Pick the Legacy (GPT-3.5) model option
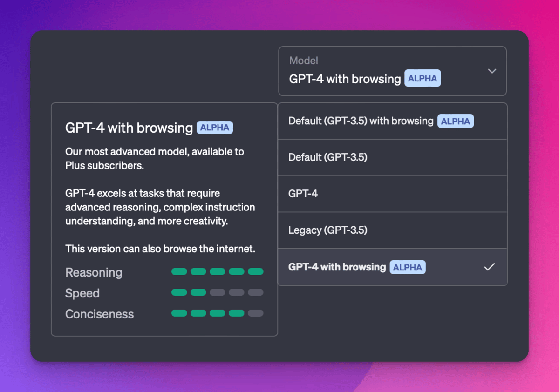The width and height of the screenshot is (559, 392). 392,230
